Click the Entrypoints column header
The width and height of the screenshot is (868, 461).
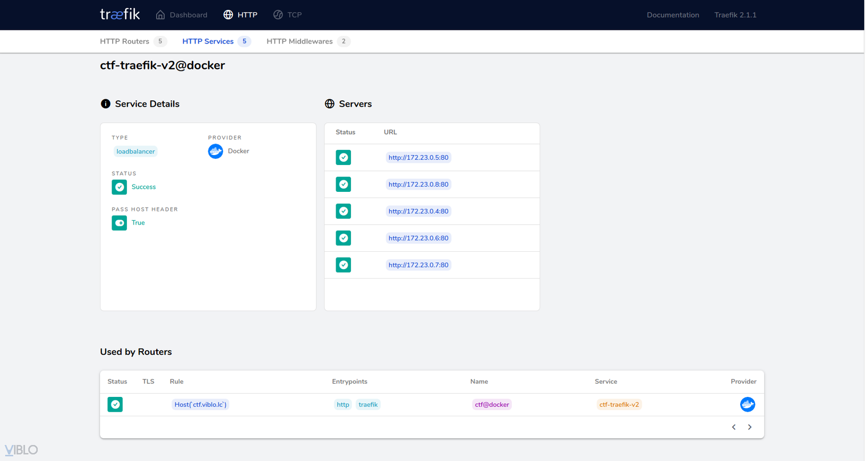pyautogui.click(x=350, y=382)
